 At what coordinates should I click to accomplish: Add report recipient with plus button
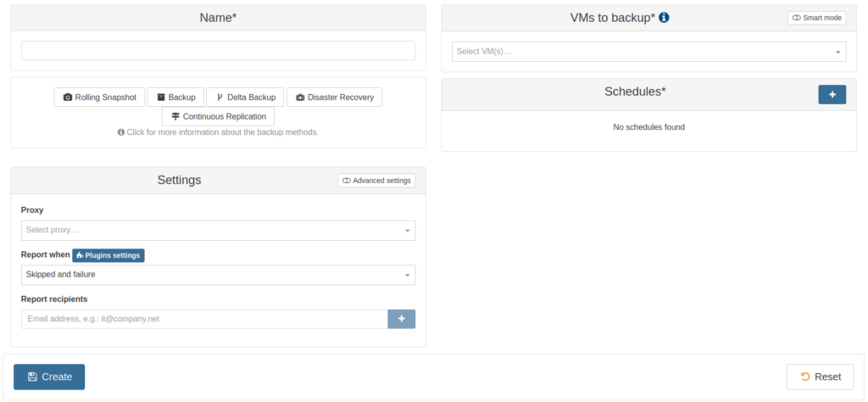coord(401,319)
